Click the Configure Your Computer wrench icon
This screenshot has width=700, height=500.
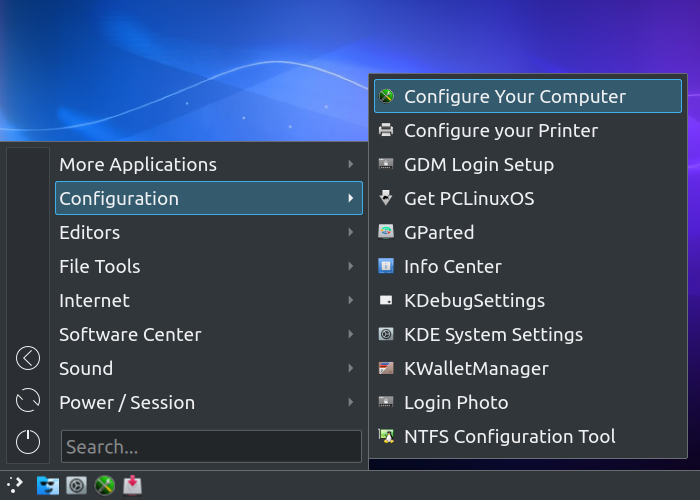[x=386, y=96]
